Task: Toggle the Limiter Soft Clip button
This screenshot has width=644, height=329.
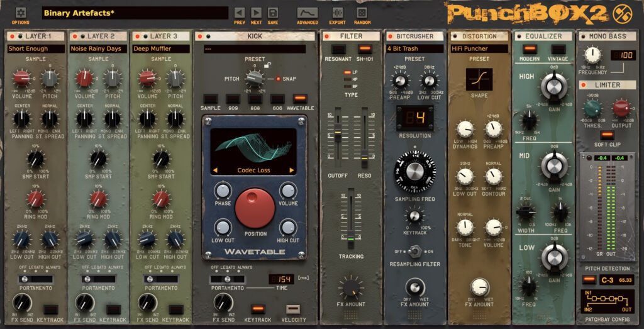Action: point(607,135)
